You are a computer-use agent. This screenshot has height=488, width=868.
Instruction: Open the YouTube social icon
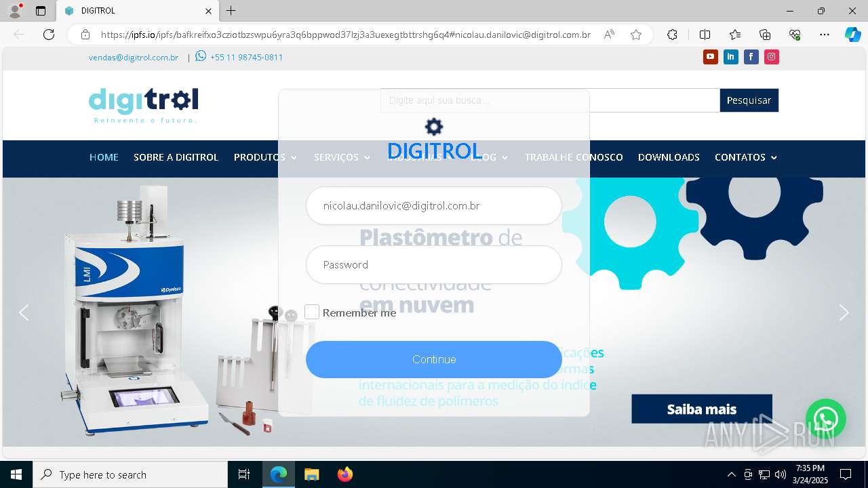point(710,57)
